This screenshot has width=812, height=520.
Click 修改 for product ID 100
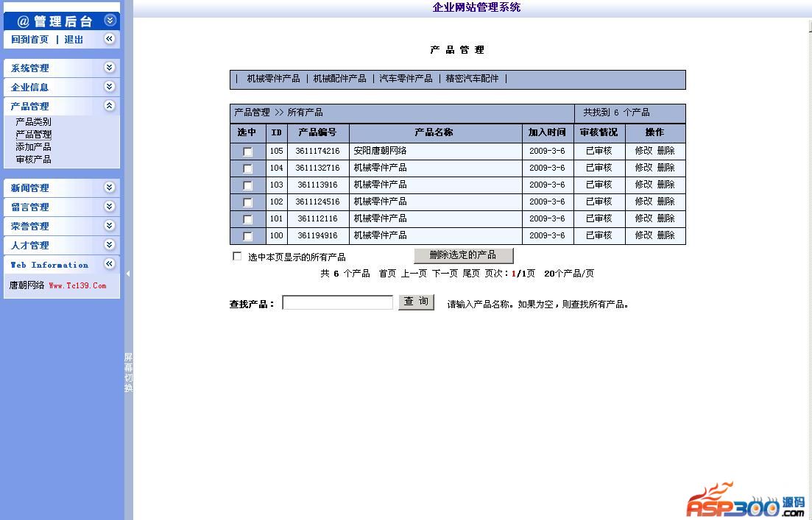click(x=643, y=235)
